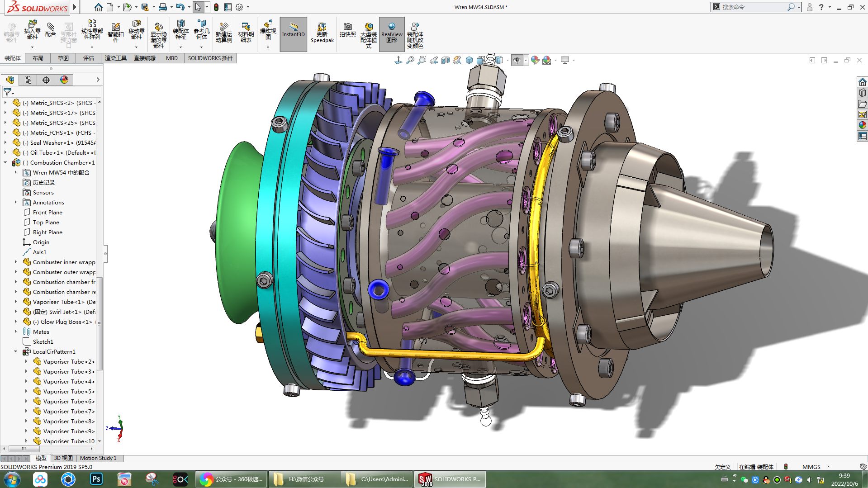Expand the Mates folder in the tree

tap(16, 332)
